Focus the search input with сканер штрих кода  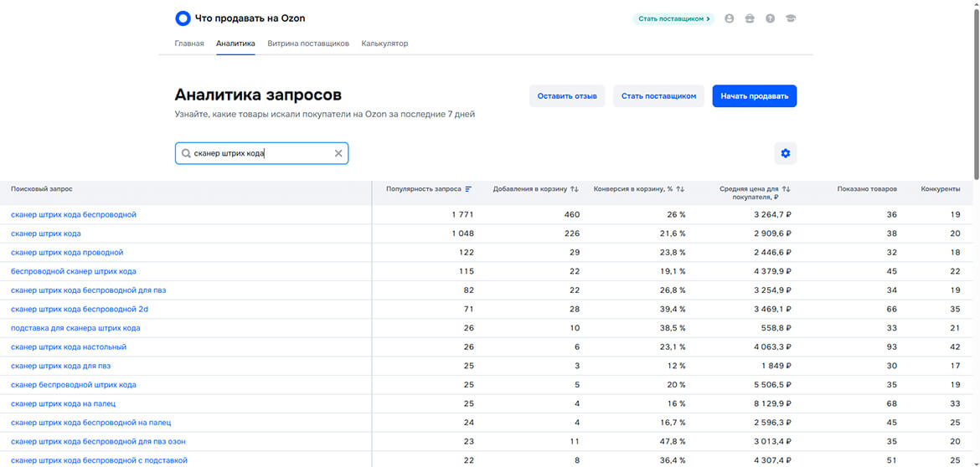point(262,154)
